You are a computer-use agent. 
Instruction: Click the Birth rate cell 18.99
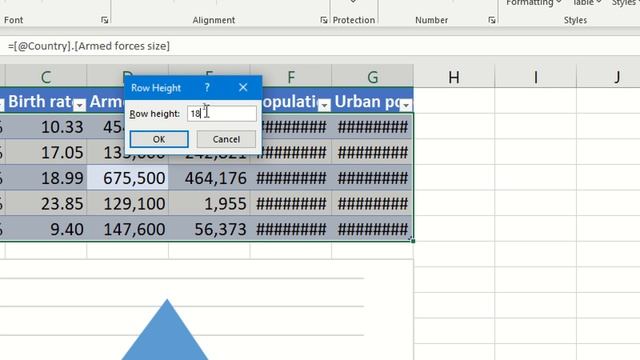[46, 178]
